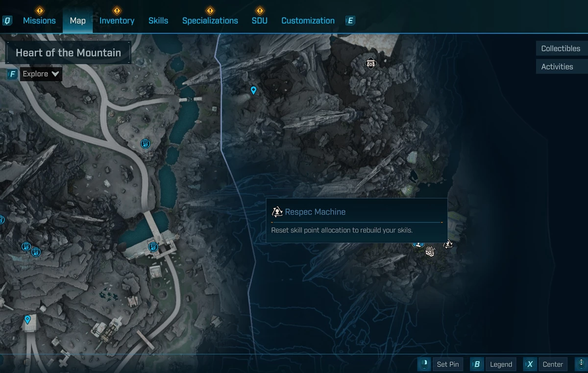Select the gear-skull marker below the tooltip
Image resolution: width=588 pixels, height=373 pixels.
coord(430,251)
